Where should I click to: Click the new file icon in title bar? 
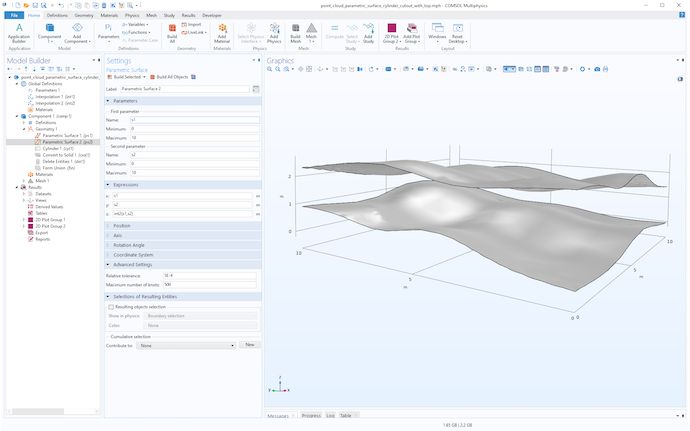tap(18, 5)
